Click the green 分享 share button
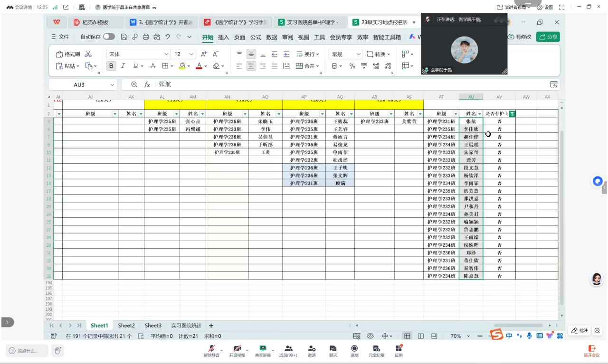Screen dimensions: 608x364 click(x=548, y=37)
